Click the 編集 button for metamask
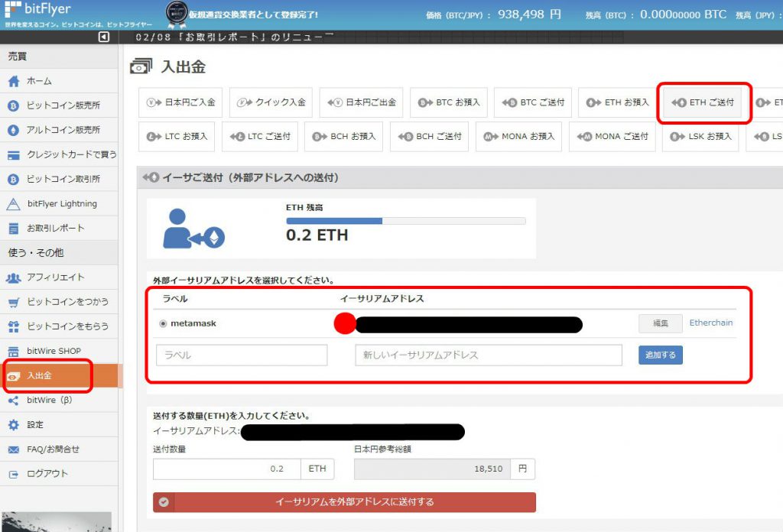Screen dimensions: 783x532 pos(660,323)
